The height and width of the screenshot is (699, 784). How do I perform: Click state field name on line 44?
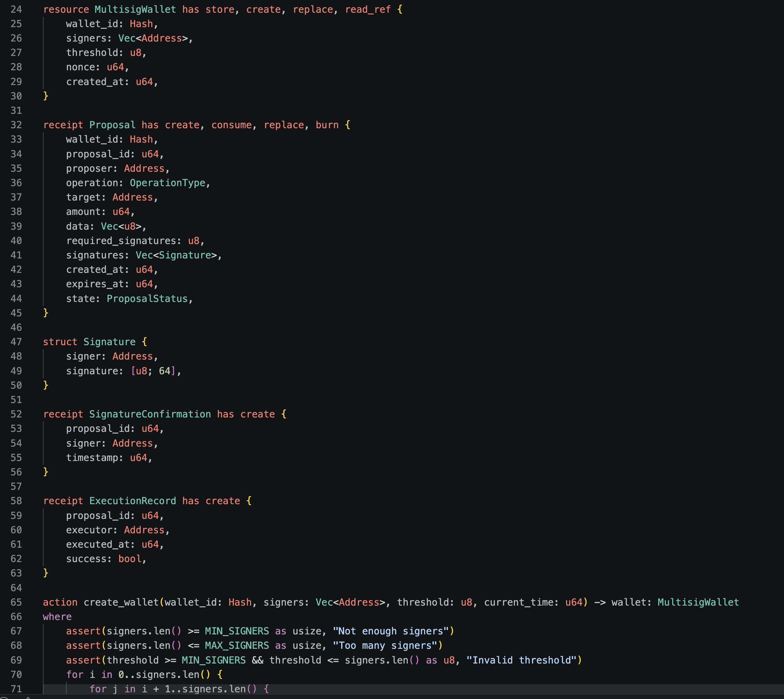(x=80, y=299)
